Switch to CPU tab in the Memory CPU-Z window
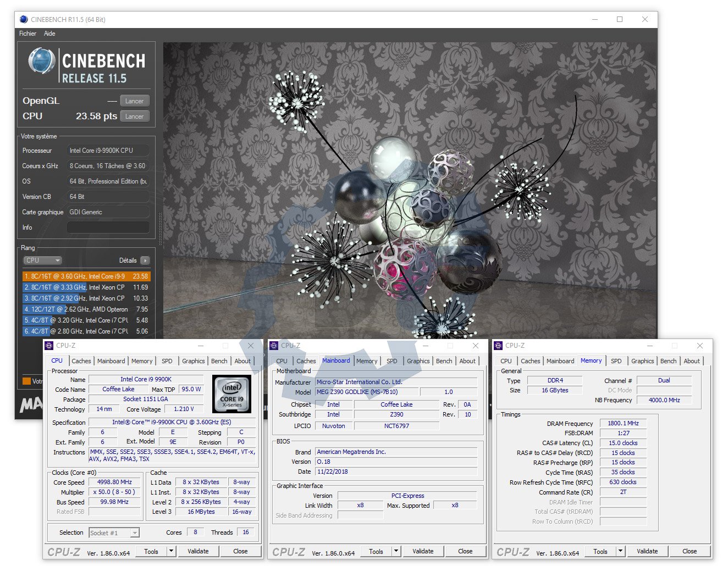 coord(506,361)
